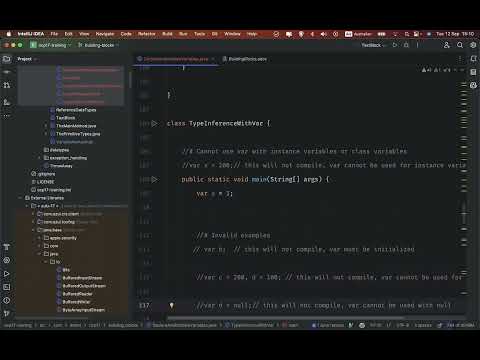Image resolution: width=480 pixels, height=360 pixels.
Task: Open the Refactor menu
Action: pyautogui.click(x=147, y=34)
